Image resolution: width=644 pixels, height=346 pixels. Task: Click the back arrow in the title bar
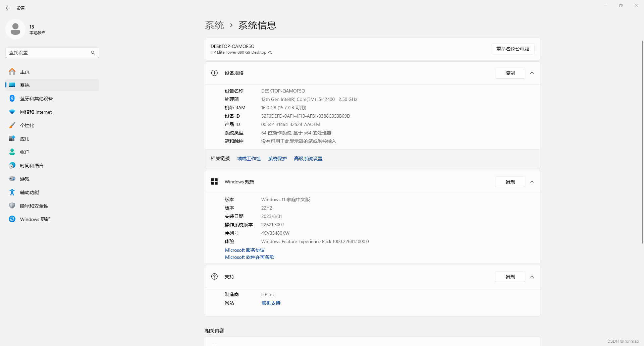click(8, 8)
